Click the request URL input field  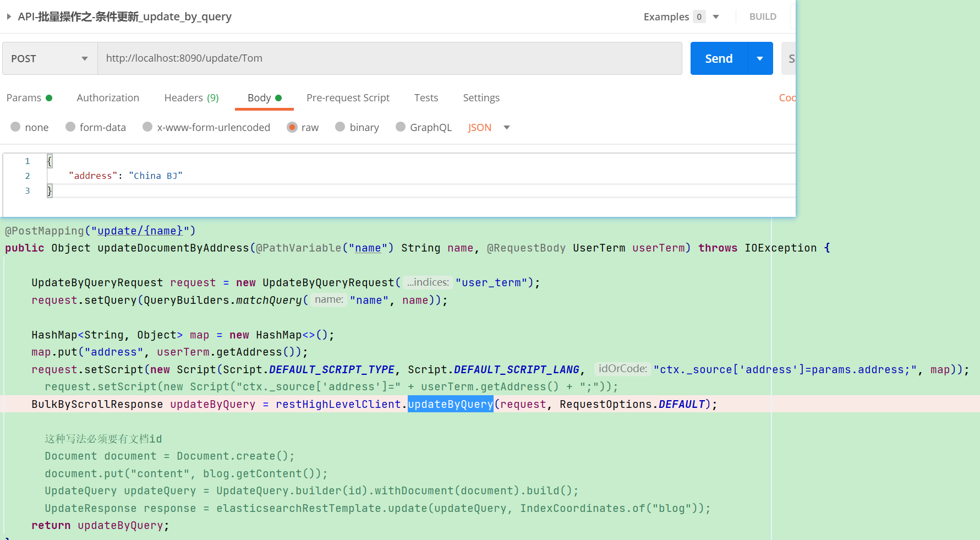(x=390, y=58)
